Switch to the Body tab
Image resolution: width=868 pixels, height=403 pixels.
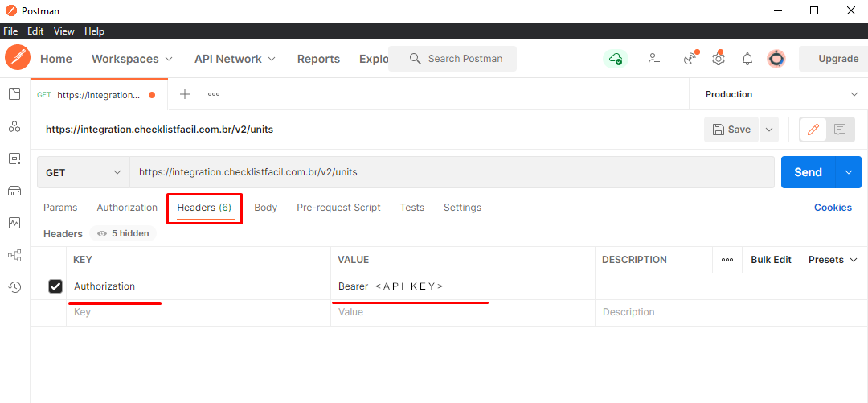(266, 208)
